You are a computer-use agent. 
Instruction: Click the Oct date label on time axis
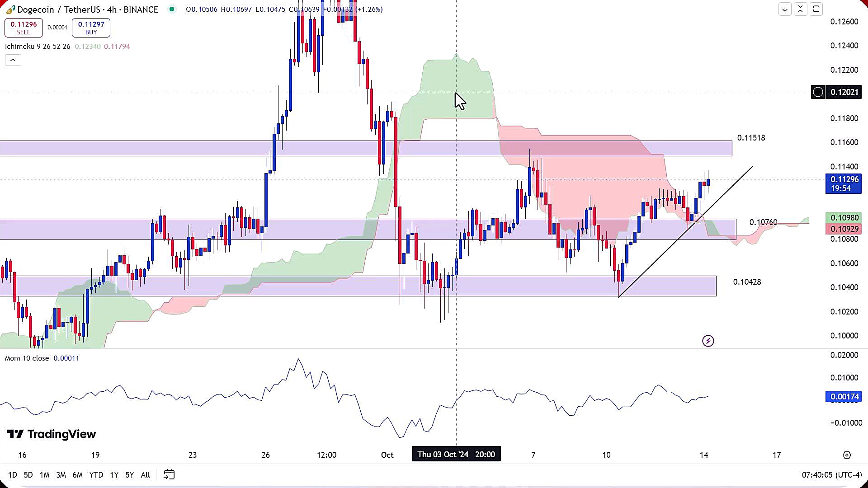387,455
